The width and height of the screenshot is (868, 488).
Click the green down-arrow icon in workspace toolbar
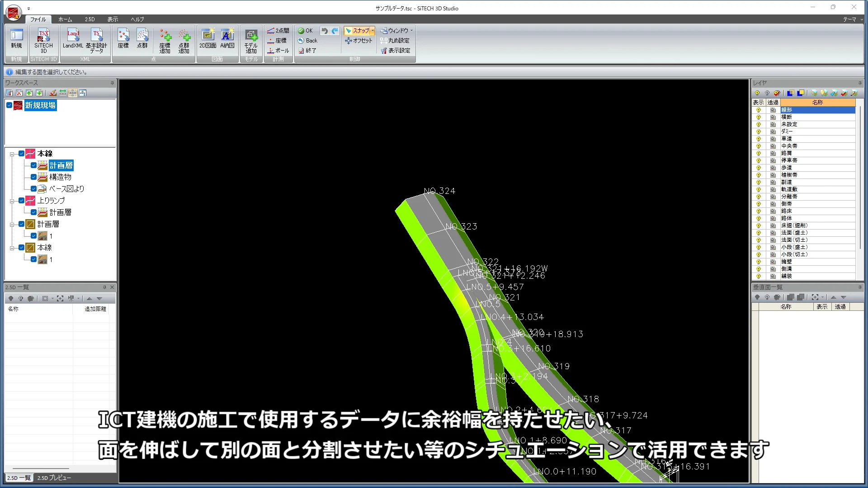(x=39, y=93)
